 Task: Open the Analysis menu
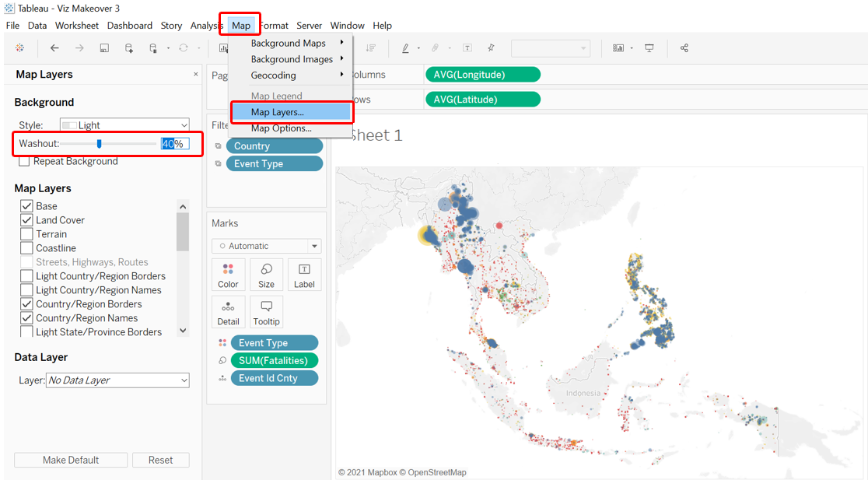pos(206,26)
